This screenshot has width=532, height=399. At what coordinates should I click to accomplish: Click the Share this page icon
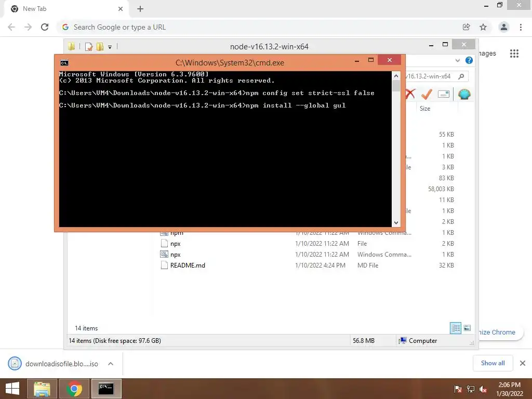pos(467,27)
